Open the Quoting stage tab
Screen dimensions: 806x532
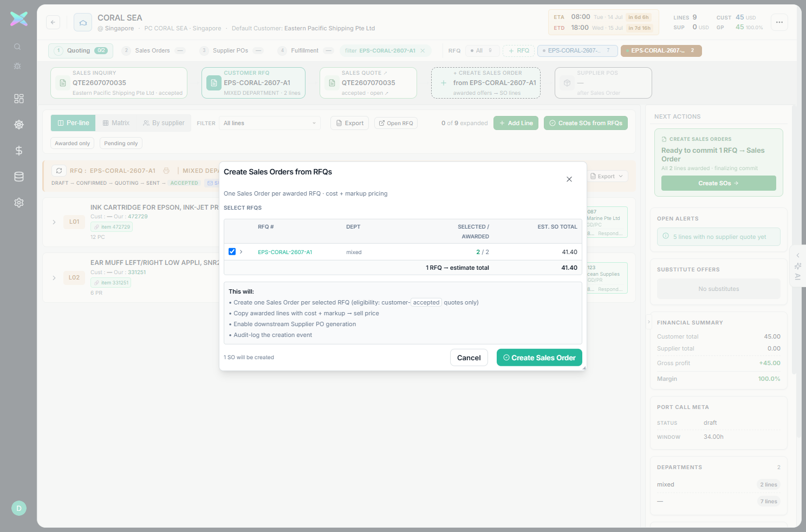pos(81,50)
